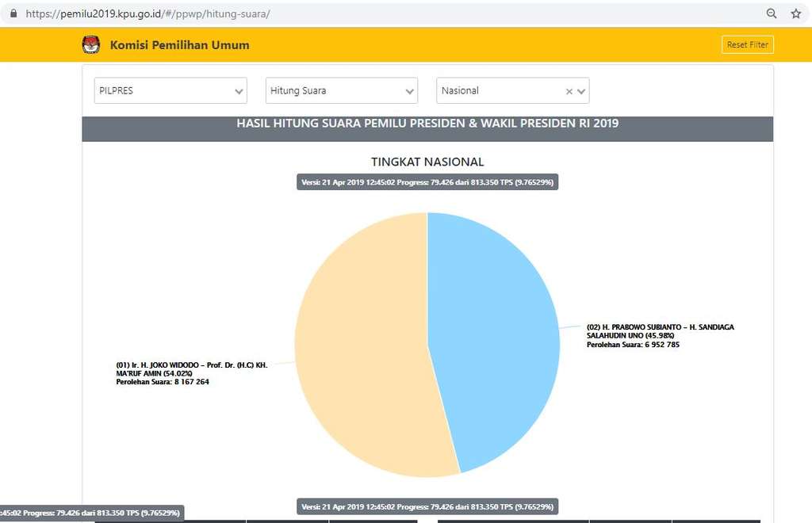
Task: Bookmark this page with the star icon
Action: 795,13
